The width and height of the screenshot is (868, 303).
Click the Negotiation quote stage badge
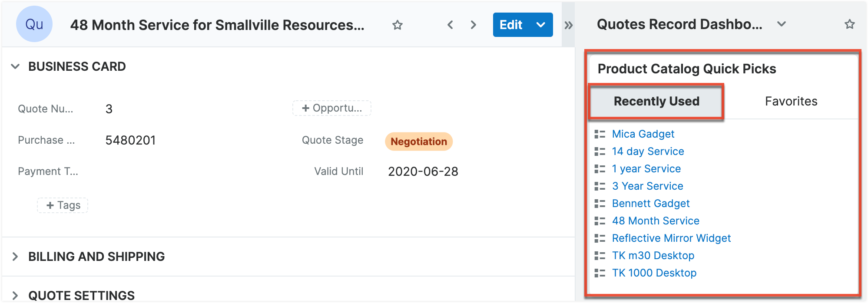coord(418,142)
